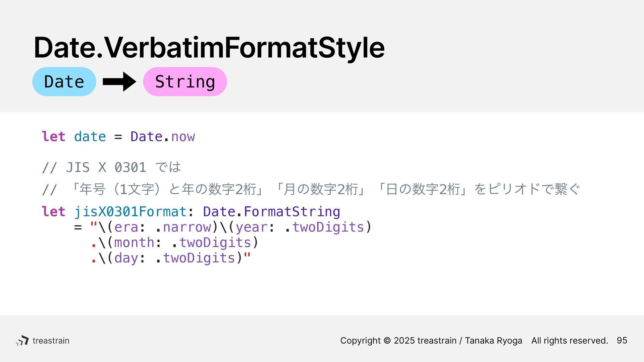
Task: Click the 'day: .twoDigits' code line
Action: point(171,258)
